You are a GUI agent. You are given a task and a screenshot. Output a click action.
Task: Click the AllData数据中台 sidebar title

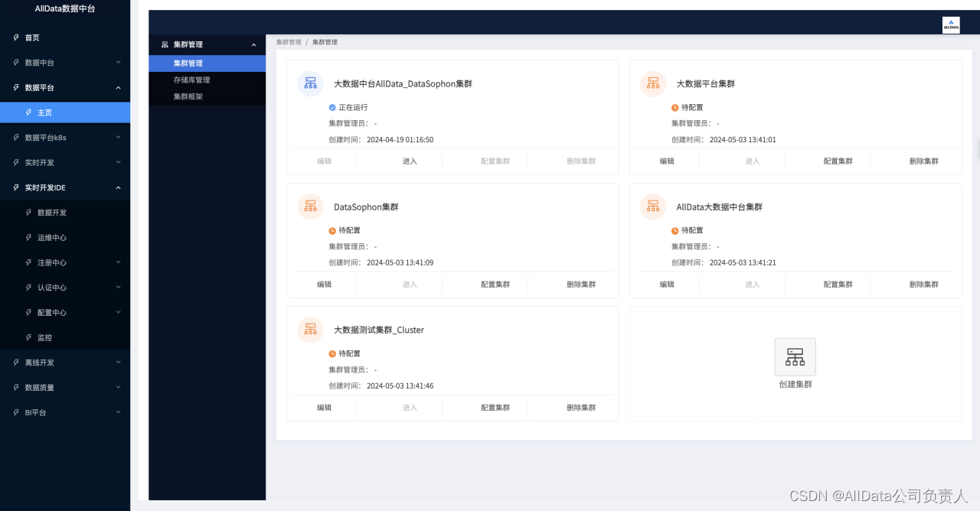click(65, 9)
